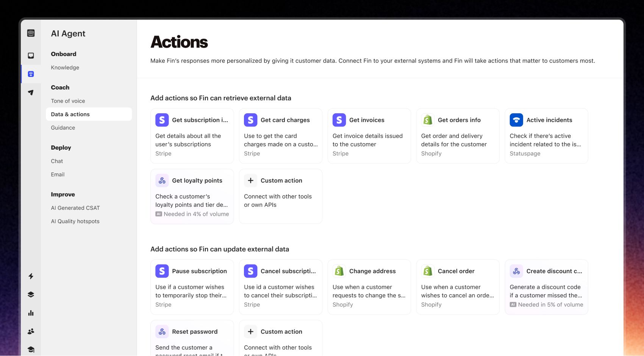This screenshot has height=356, width=644.
Task: Go to Guidance under Coach
Action: pyautogui.click(x=63, y=128)
